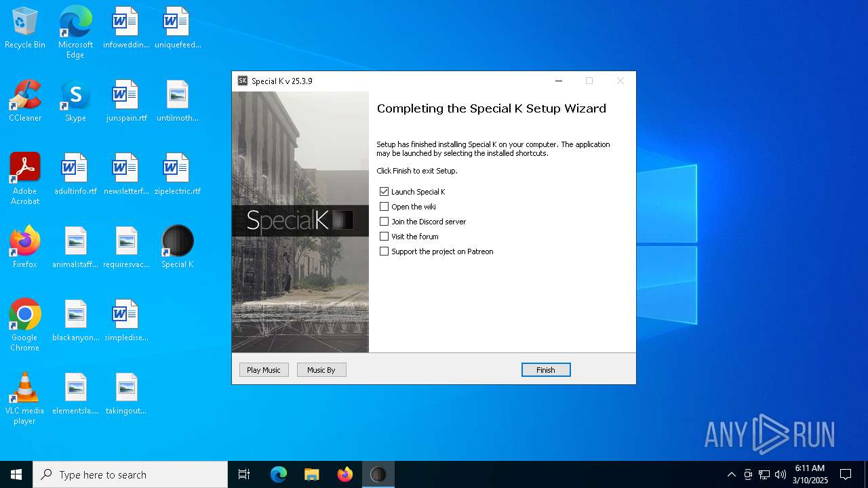Click the taskbar search box
The height and width of the screenshot is (488, 868).
pyautogui.click(x=130, y=474)
